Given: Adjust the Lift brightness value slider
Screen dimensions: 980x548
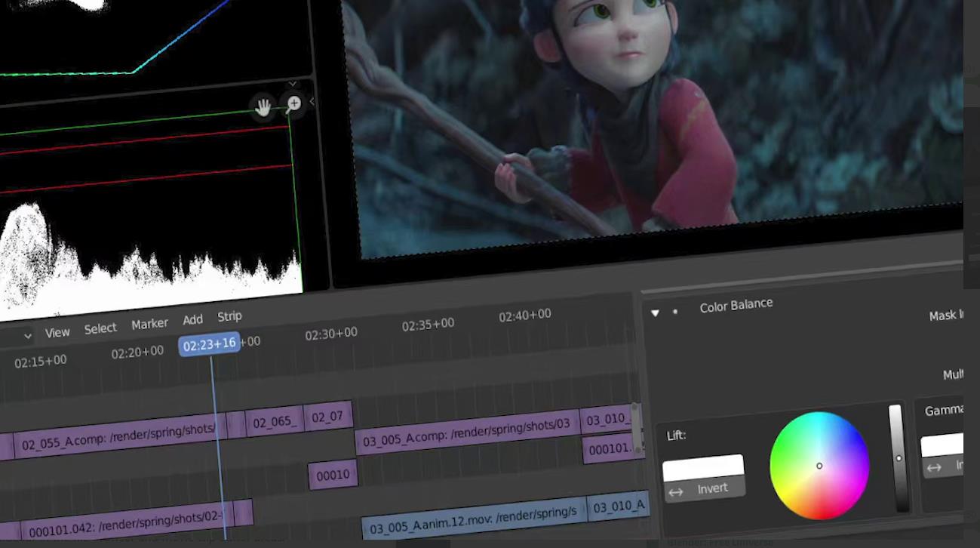Looking at the screenshot, I should (898, 459).
